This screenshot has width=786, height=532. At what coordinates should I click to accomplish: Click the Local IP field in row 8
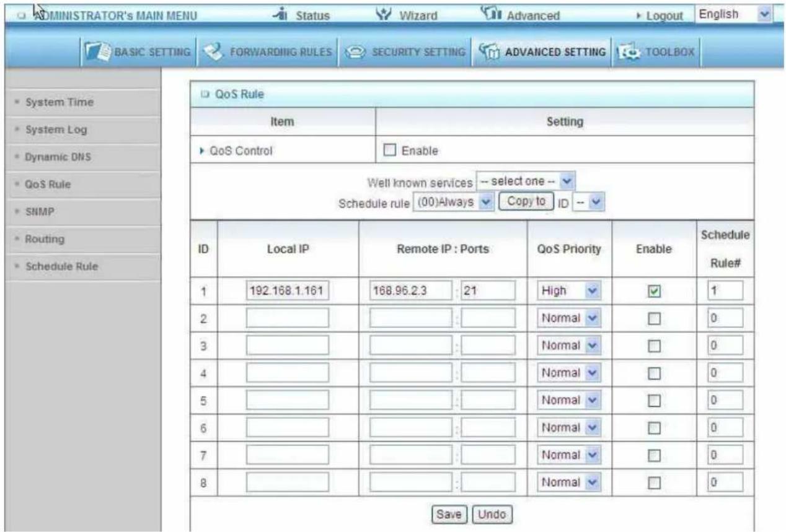pyautogui.click(x=288, y=484)
